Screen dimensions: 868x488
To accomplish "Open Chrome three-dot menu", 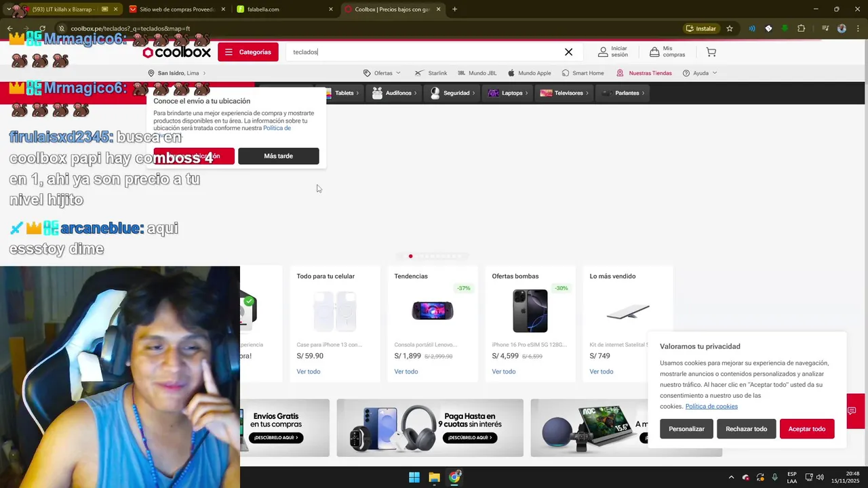I will coord(857,28).
